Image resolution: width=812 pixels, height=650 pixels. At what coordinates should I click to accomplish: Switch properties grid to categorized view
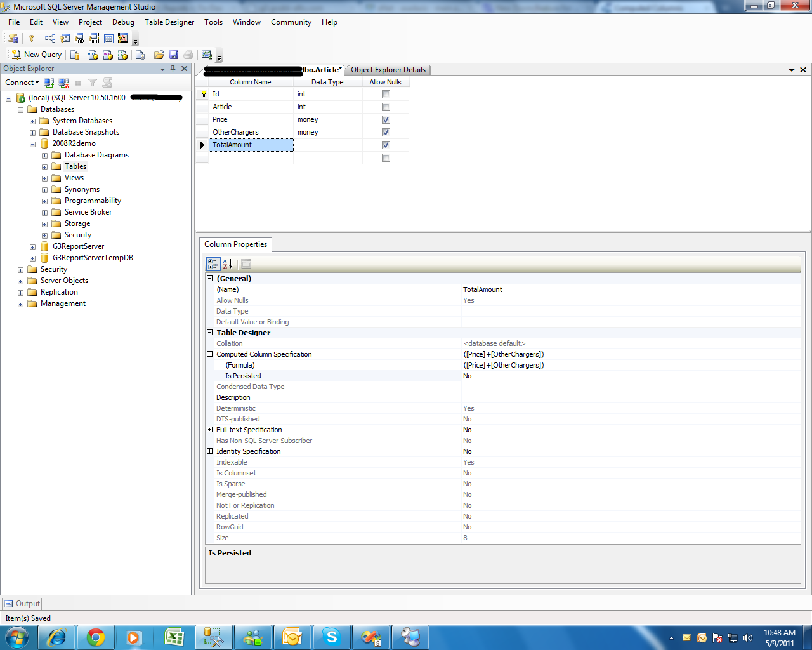coord(213,263)
